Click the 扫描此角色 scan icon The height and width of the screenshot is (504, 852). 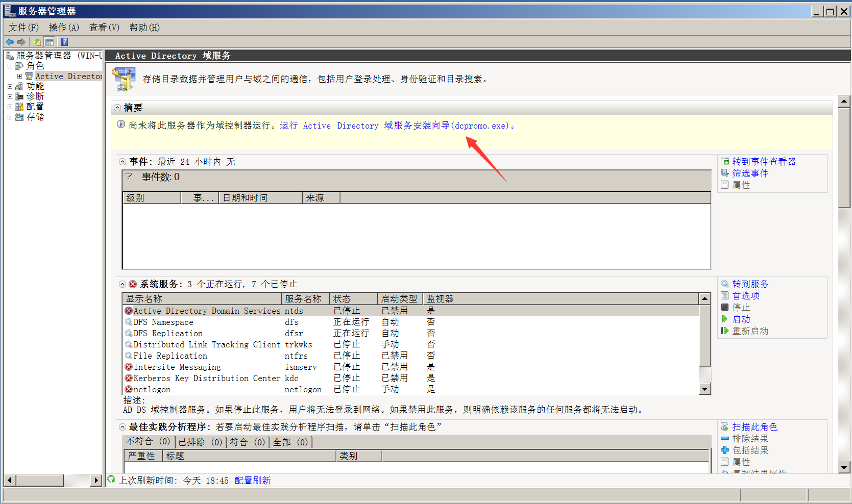(725, 427)
